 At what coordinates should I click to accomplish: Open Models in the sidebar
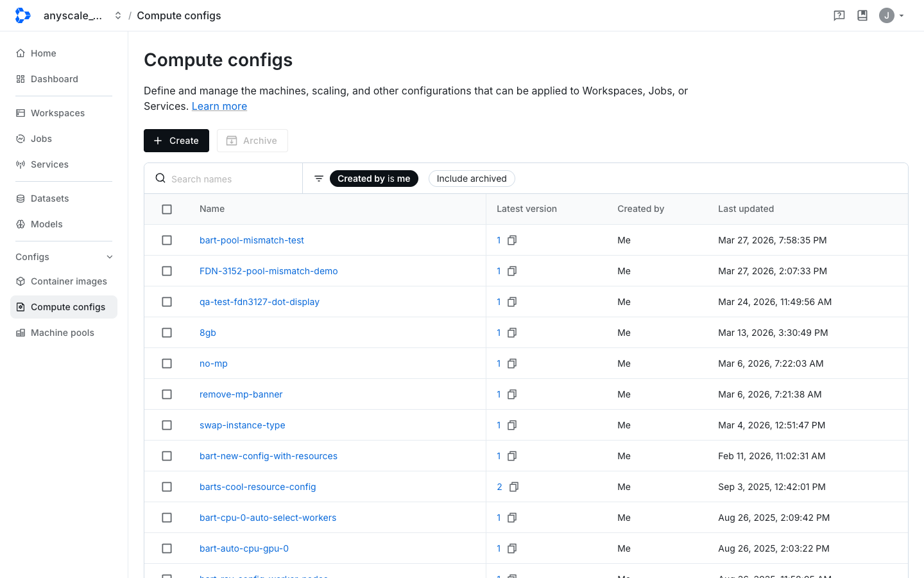click(64, 224)
